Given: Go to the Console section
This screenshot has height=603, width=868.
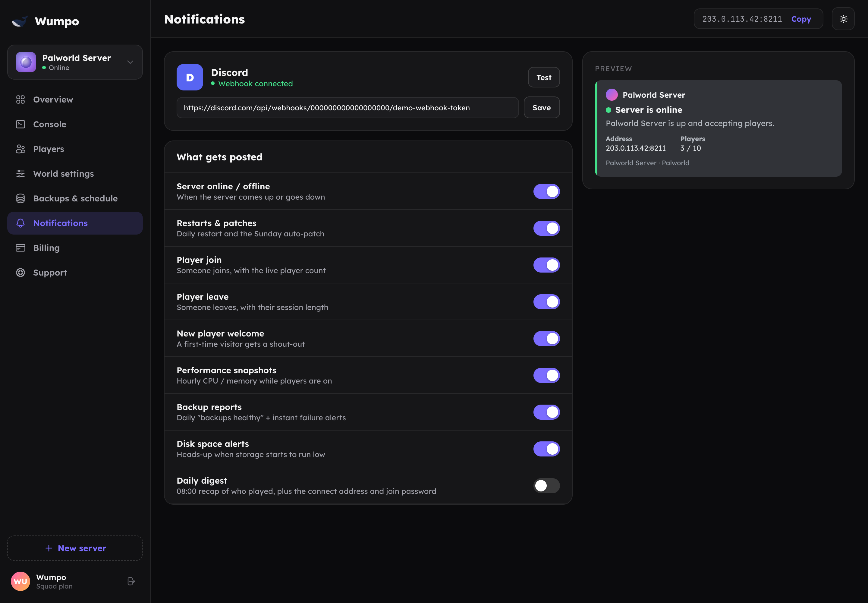Looking at the screenshot, I should [x=75, y=124].
